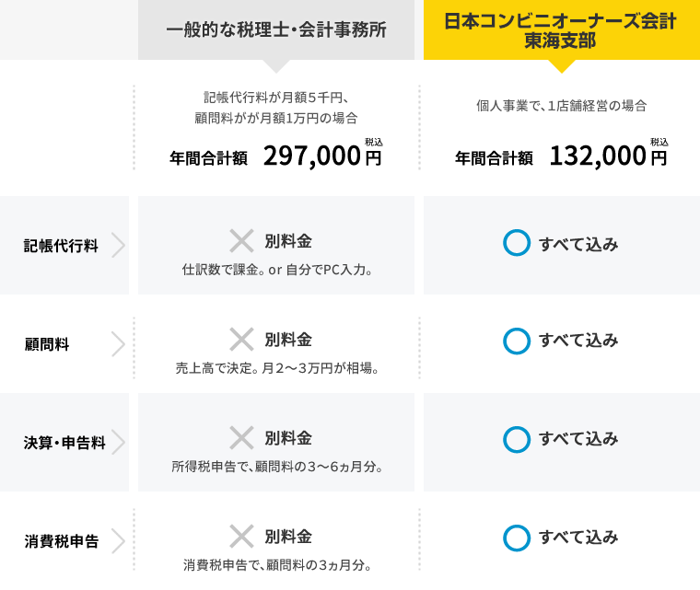Click chevron arrow next to 顧問料
This screenshot has height=590, width=700.
118,344
